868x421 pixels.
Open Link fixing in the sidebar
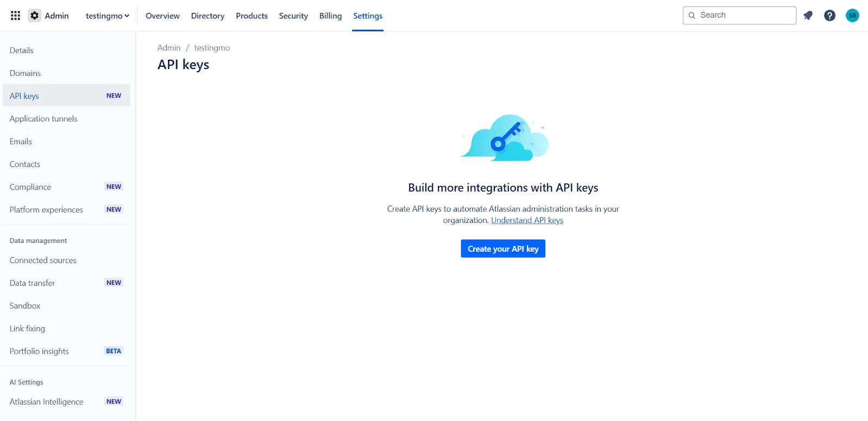[66, 329]
